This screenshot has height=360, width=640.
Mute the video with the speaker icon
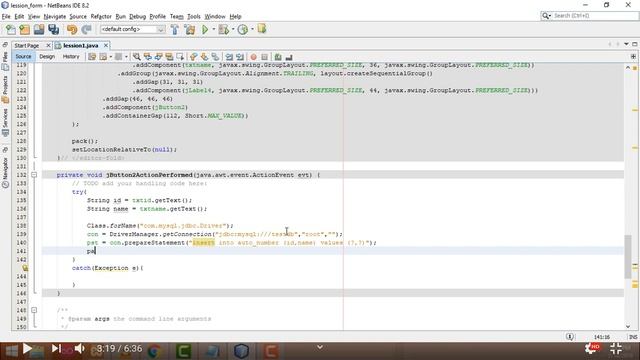pyautogui.click(x=80, y=349)
